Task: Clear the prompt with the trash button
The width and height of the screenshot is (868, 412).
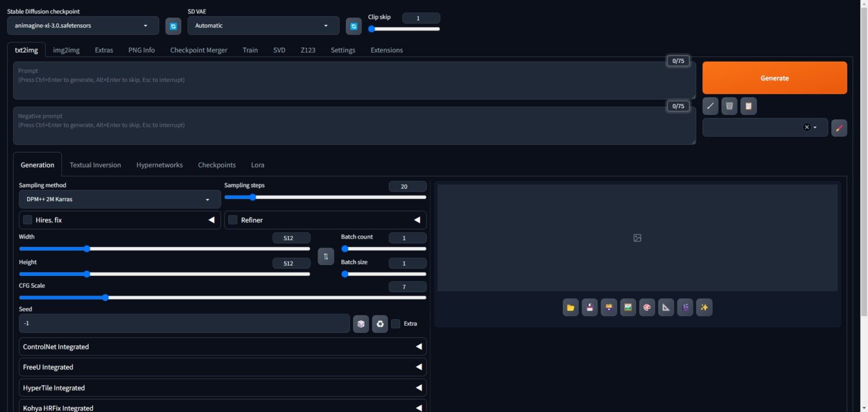Action: coord(729,106)
